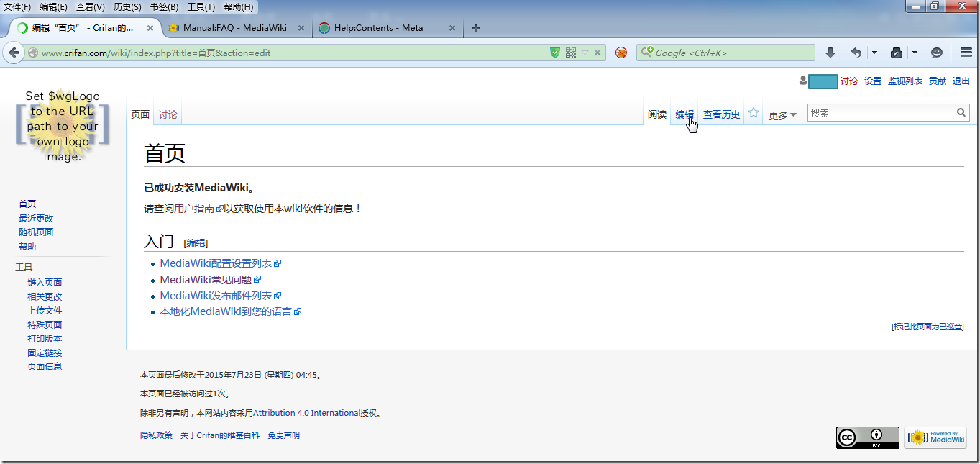
Task: Close the Help:Contents - Meta tab
Action: tap(452, 28)
